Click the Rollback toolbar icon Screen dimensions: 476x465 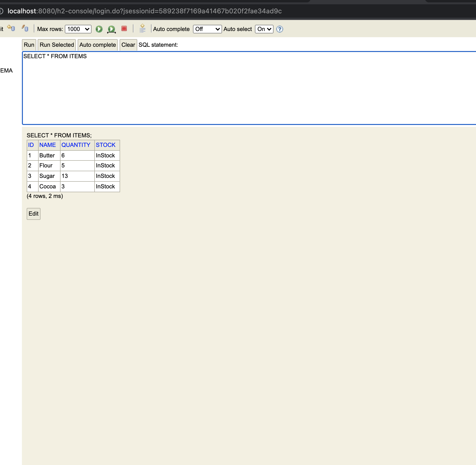[11, 28]
